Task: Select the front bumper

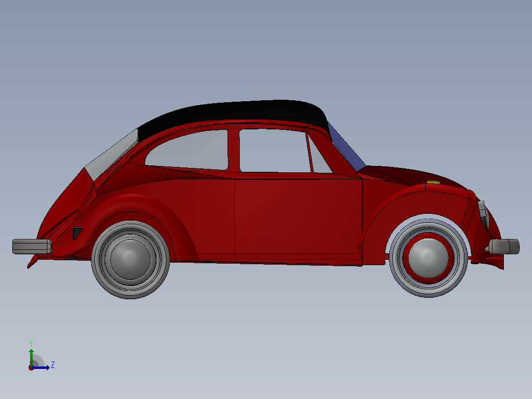Action: click(x=504, y=246)
